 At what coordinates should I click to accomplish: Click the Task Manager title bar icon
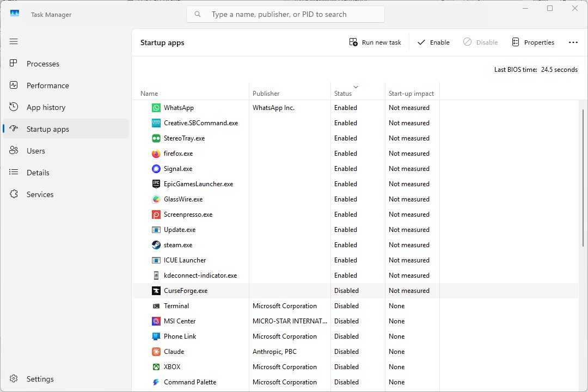pos(15,14)
